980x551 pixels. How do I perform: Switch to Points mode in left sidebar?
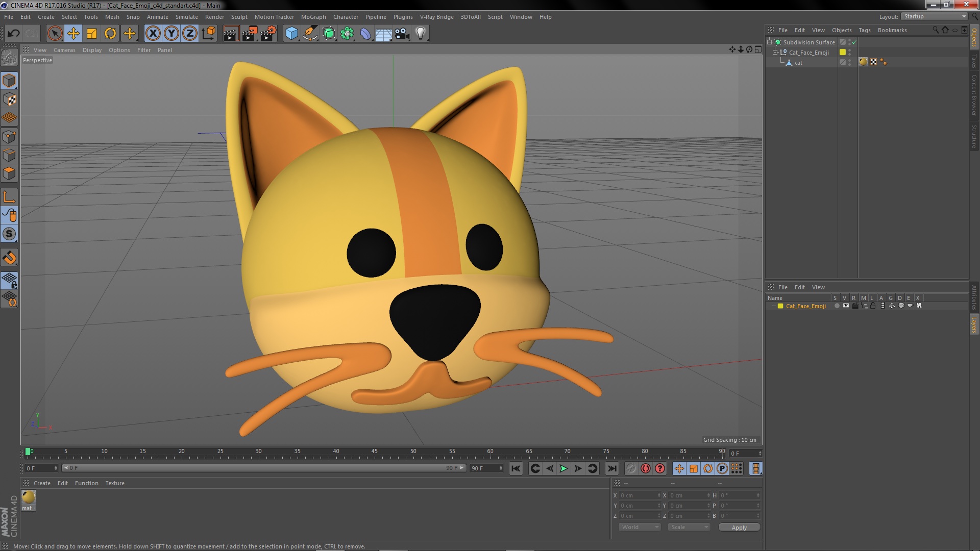[9, 137]
